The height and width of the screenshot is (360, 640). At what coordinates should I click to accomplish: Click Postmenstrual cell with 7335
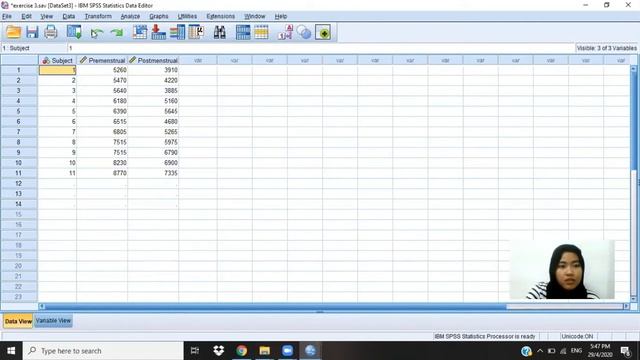[x=153, y=173]
